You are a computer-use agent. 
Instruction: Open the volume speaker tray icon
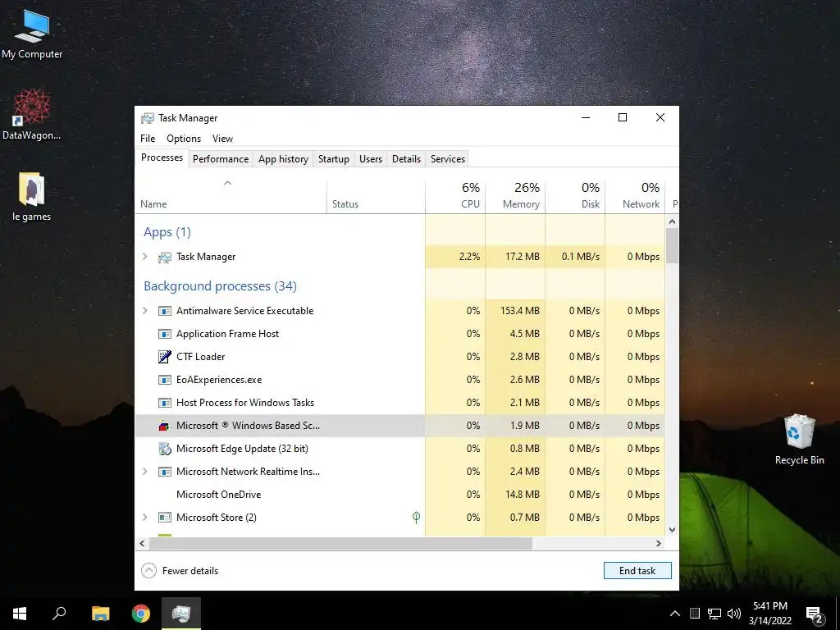coord(734,614)
